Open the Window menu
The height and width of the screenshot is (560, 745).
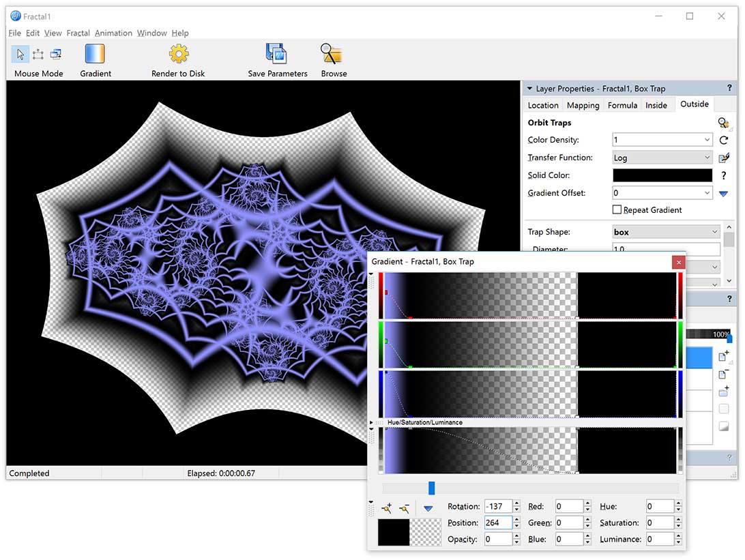[x=151, y=33]
